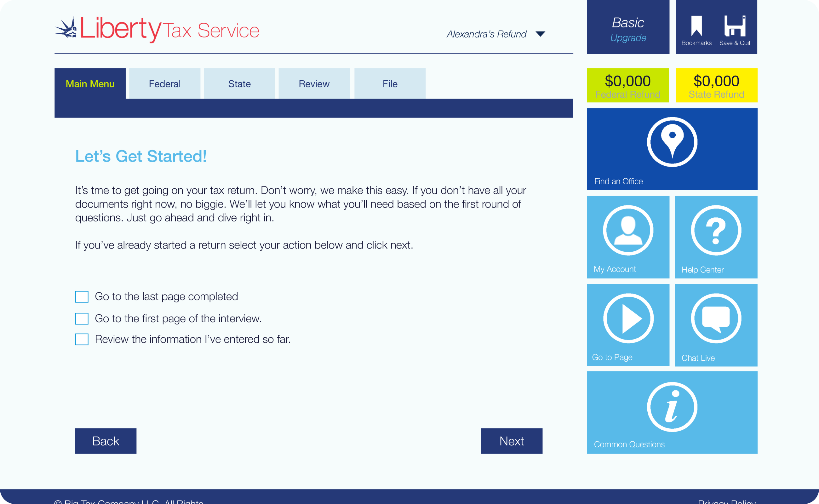This screenshot has height=504, width=819.
Task: Switch to the State tab
Action: [239, 84]
